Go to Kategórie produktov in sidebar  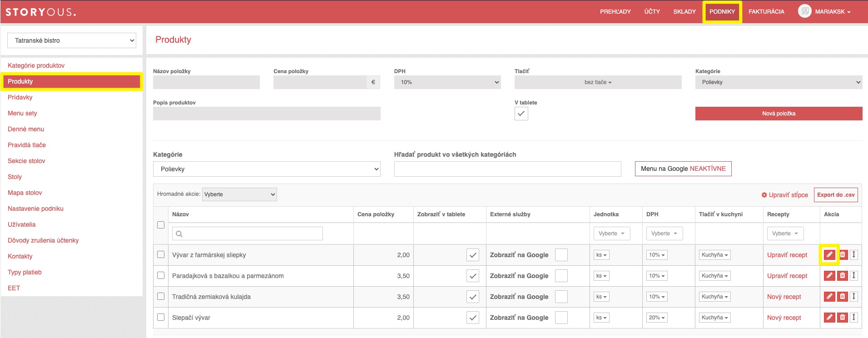pos(36,65)
